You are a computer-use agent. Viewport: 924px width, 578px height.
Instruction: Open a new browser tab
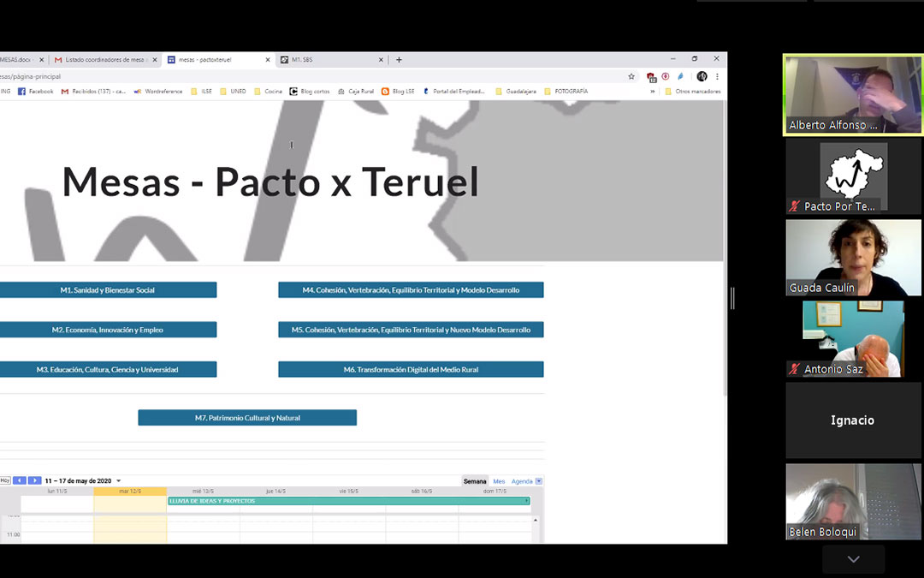pos(399,60)
